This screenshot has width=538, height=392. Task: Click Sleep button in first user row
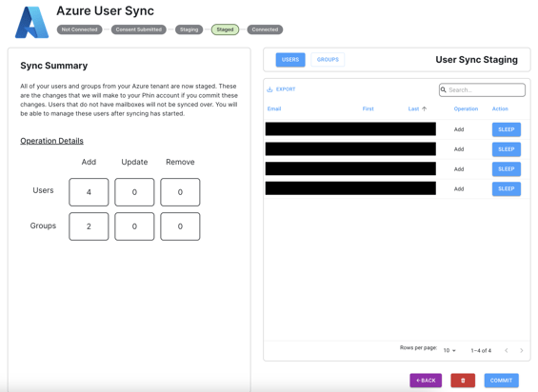(506, 129)
